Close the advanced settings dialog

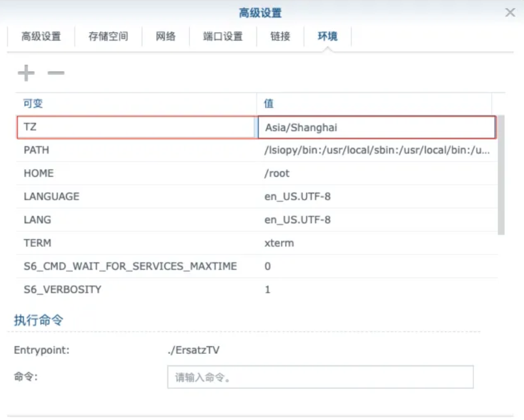coord(510,13)
